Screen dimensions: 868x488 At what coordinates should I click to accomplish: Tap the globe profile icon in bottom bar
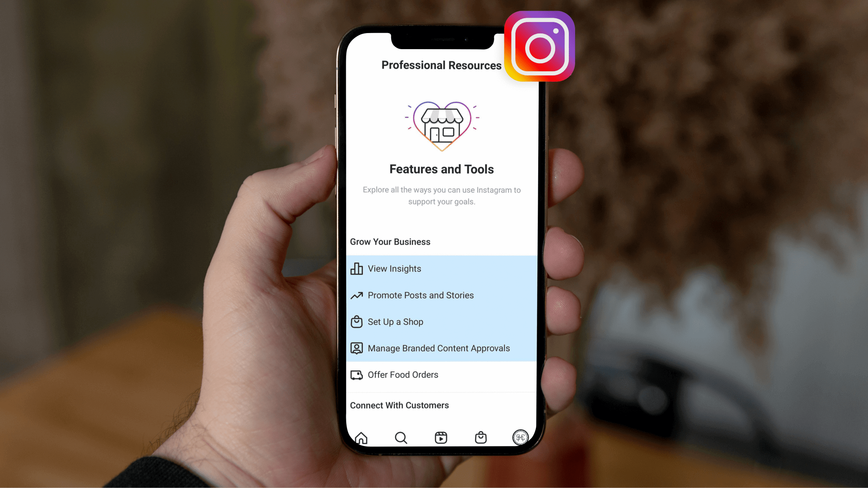point(520,437)
